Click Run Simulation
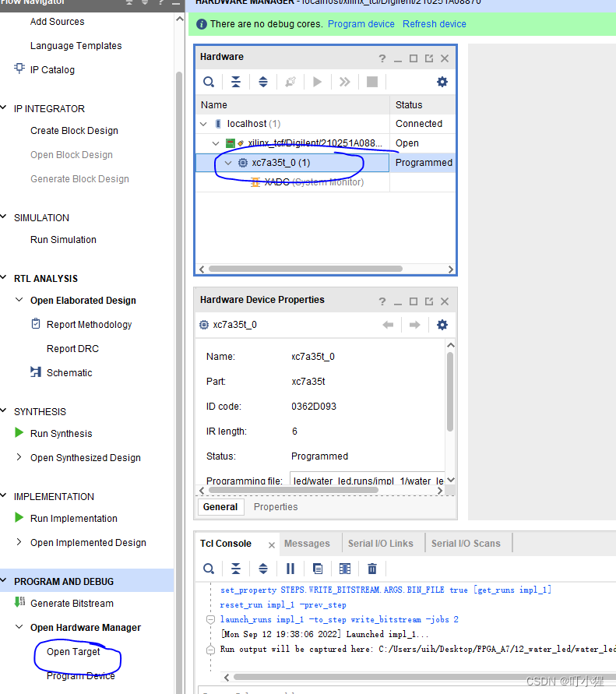 (x=63, y=239)
